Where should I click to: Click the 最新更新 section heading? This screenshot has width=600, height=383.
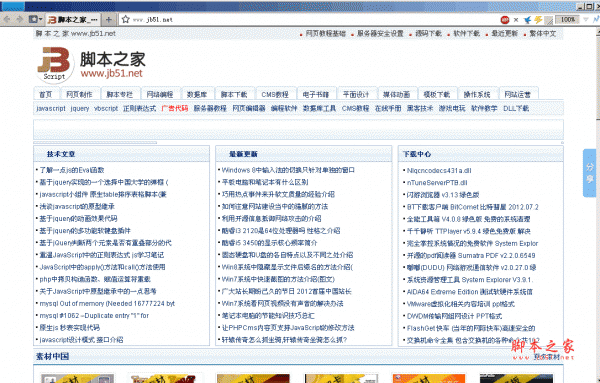coord(243,154)
